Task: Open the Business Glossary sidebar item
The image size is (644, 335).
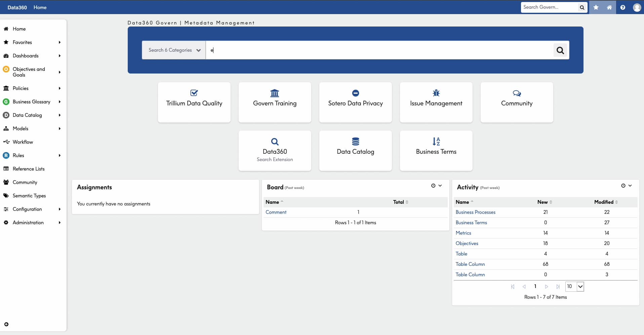Action: coord(32,101)
